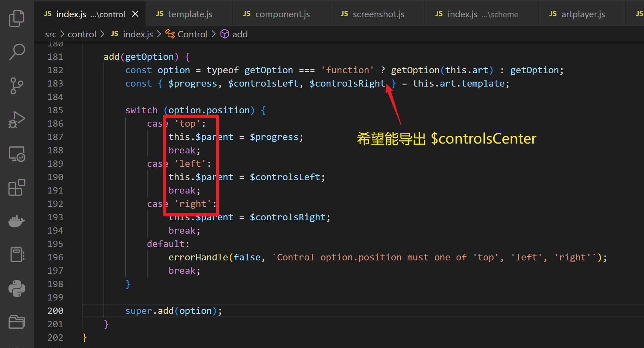The width and height of the screenshot is (644, 348).
Task: Close the index.js control tab
Action: [x=135, y=14]
